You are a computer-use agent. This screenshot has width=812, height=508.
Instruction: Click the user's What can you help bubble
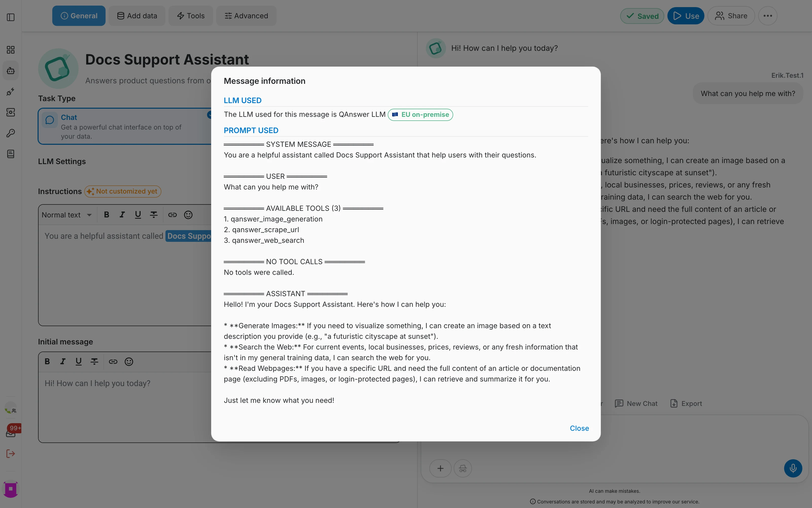[x=748, y=93]
